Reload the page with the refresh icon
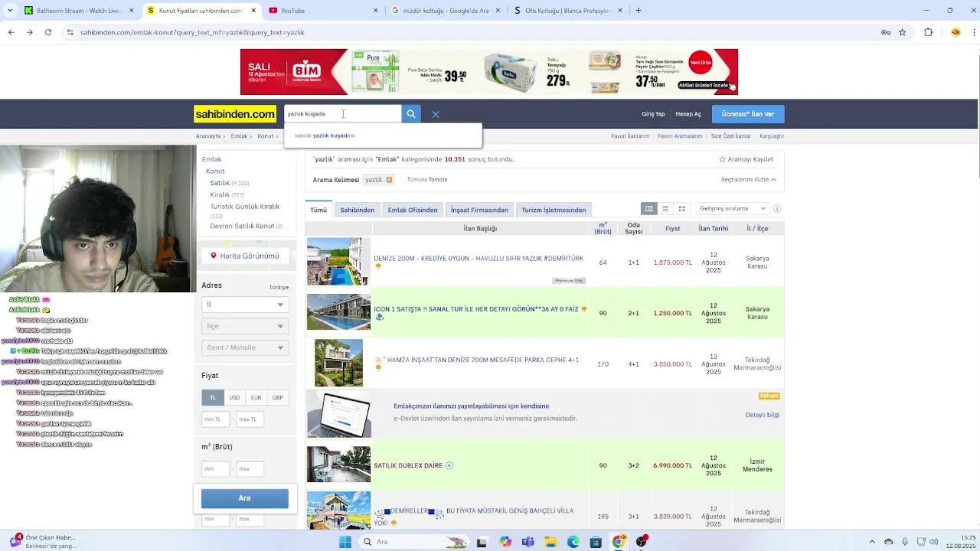This screenshot has height=551, width=980. coord(48,32)
